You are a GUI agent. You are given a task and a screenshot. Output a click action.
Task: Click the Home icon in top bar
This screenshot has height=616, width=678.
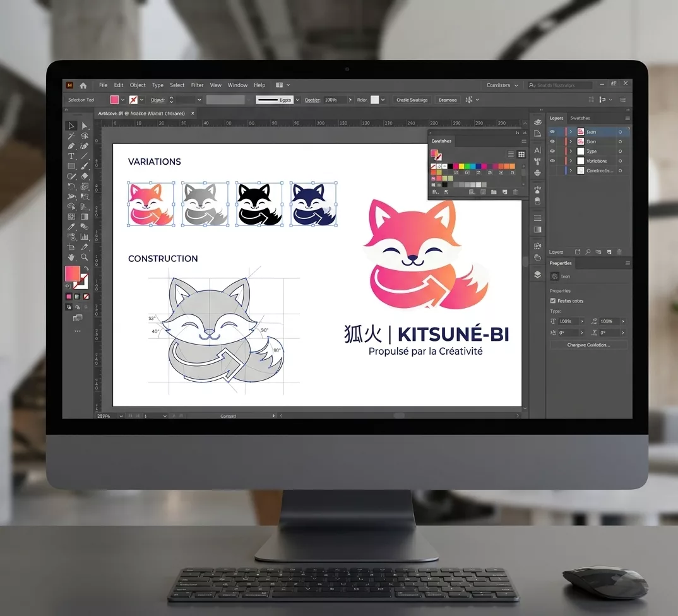[83, 86]
